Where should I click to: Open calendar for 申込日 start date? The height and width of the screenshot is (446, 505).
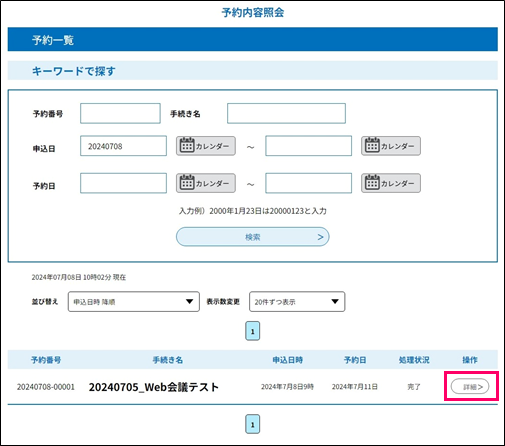coord(206,146)
